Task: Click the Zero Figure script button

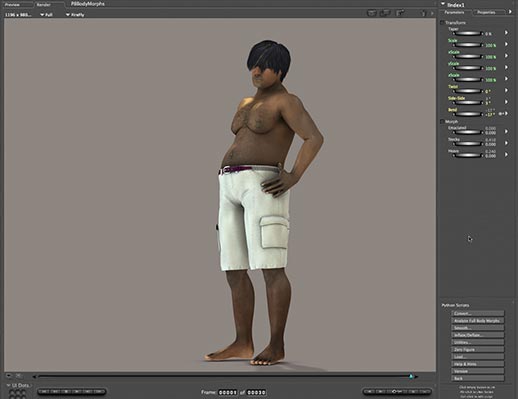Action: (x=477, y=350)
